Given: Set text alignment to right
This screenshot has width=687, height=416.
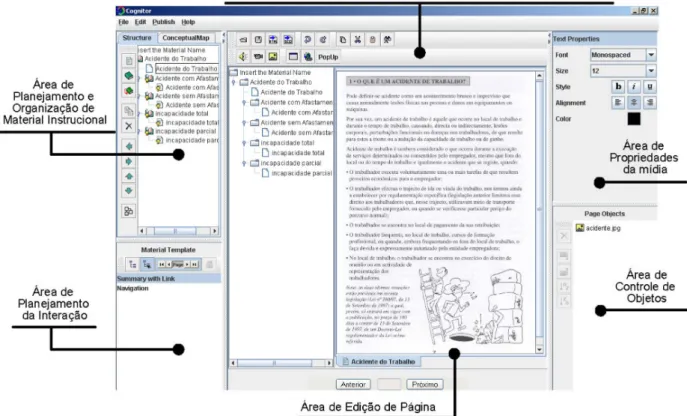Looking at the screenshot, I should click(x=650, y=103).
